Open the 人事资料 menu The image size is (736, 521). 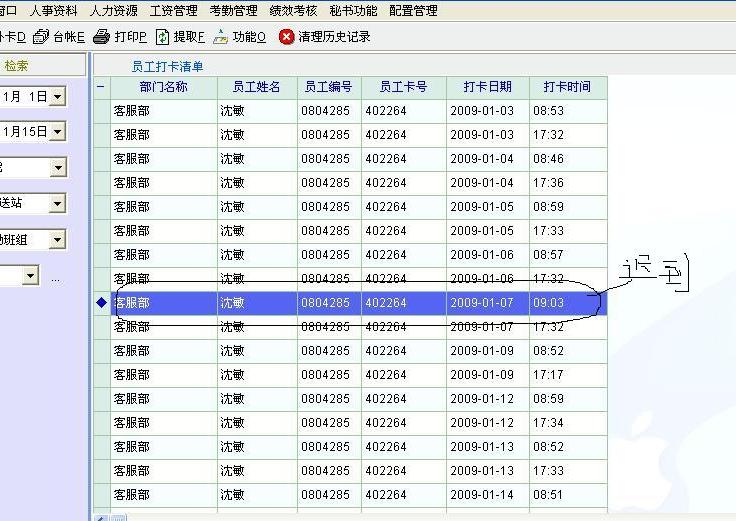point(53,11)
